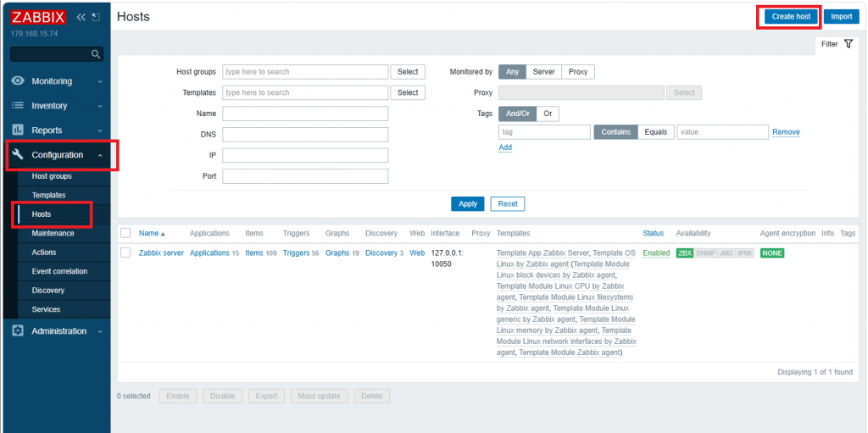This screenshot has width=868, height=433.
Task: Open Actions in sidebar
Action: (44, 252)
